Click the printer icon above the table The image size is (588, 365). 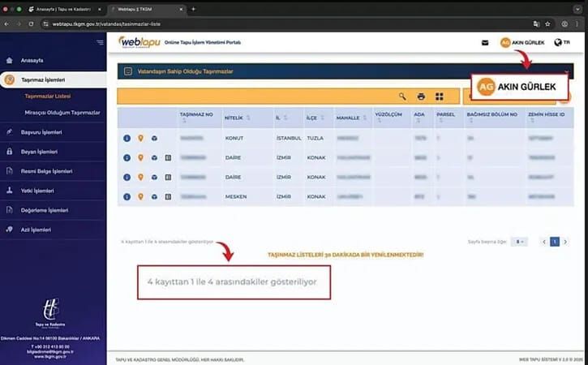(x=421, y=97)
